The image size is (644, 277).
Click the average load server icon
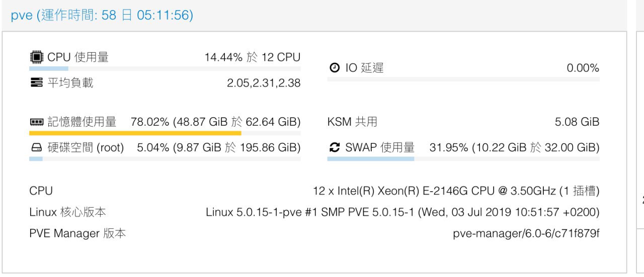pyautogui.click(x=36, y=83)
